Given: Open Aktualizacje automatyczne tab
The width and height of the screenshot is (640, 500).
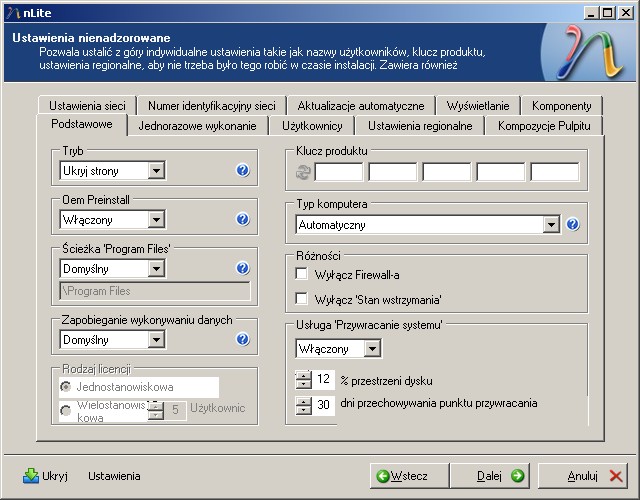Looking at the screenshot, I should [361, 106].
